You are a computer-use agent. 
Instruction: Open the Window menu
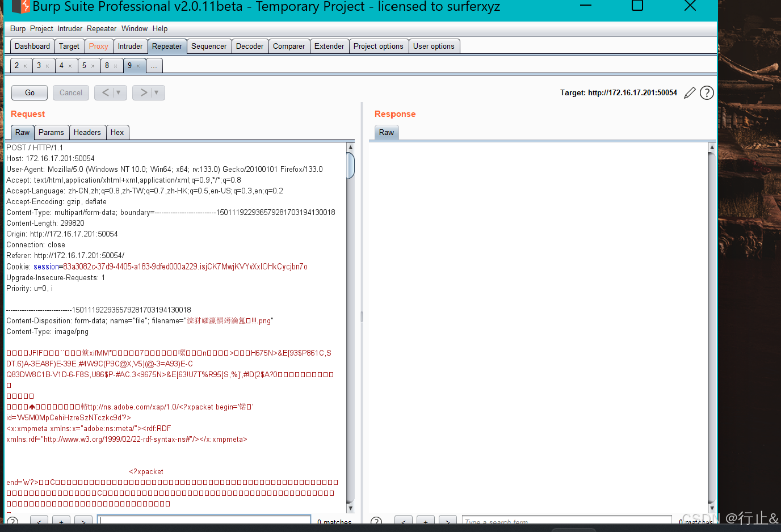[x=135, y=29]
